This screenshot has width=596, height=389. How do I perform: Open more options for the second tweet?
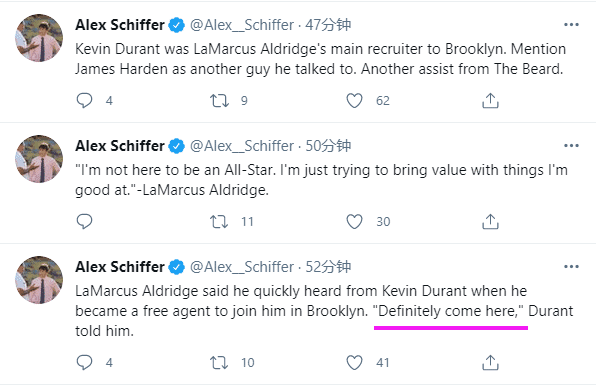(571, 146)
